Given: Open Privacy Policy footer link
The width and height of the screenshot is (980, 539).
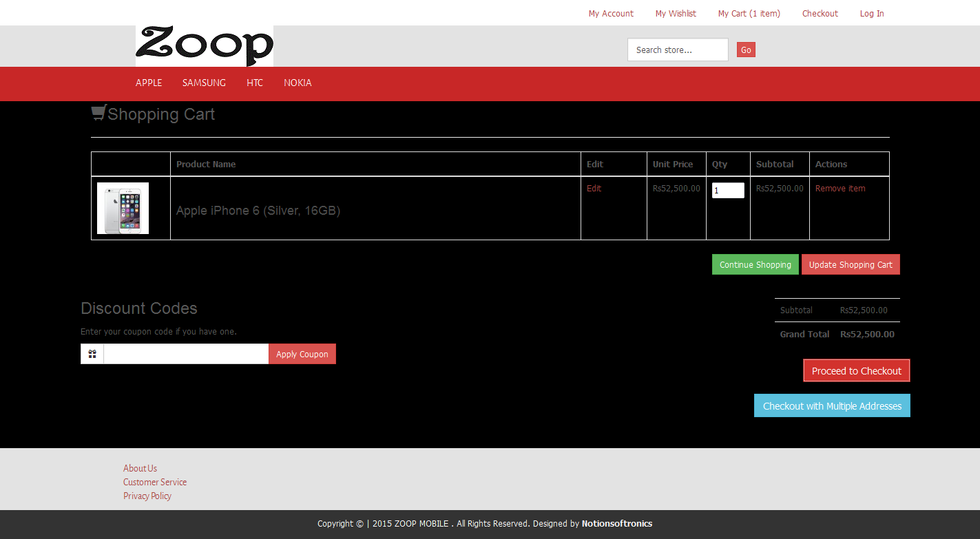Looking at the screenshot, I should (x=147, y=496).
